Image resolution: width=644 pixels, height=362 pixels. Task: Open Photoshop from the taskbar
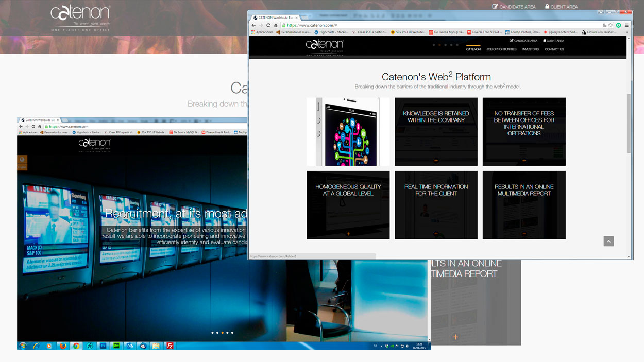103,346
